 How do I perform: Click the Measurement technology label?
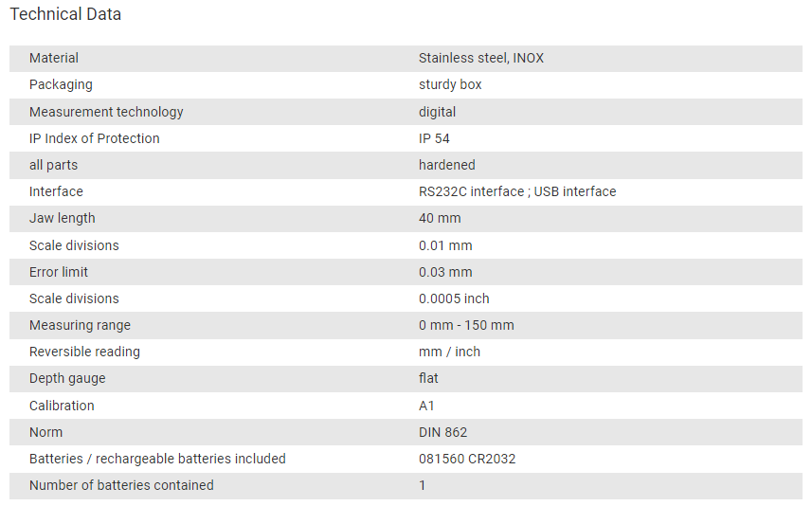pos(106,112)
